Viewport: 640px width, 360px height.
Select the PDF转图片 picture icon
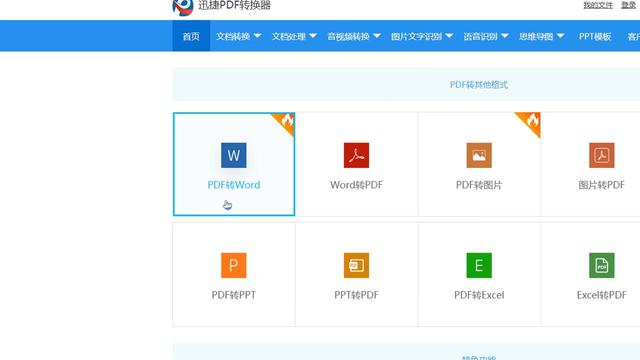(x=479, y=155)
